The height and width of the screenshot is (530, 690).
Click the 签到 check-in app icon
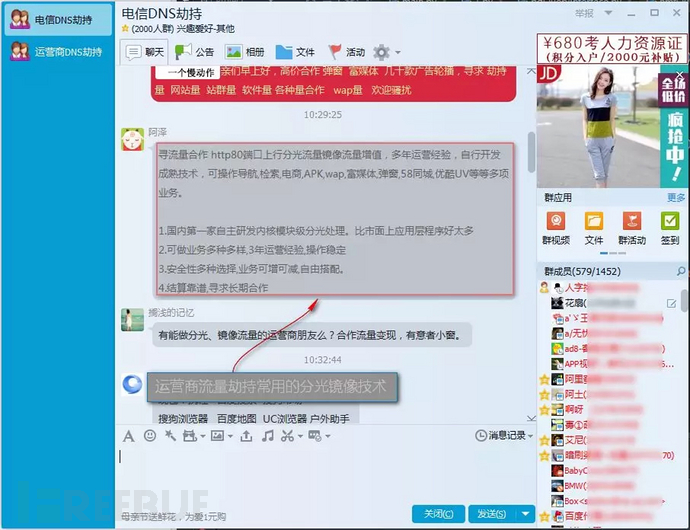coord(670,221)
